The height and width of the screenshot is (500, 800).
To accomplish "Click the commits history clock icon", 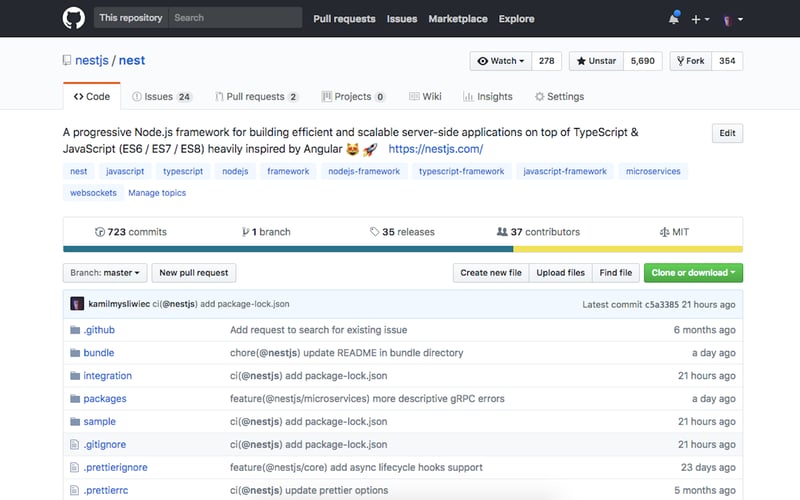I will 100,232.
